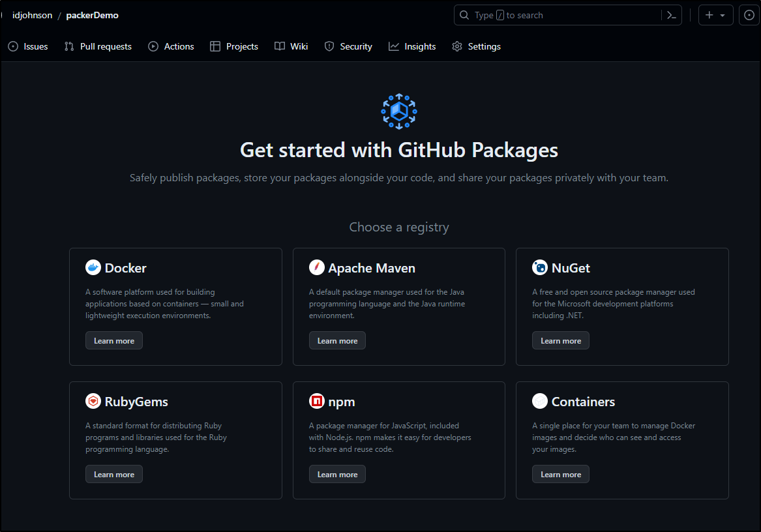761x532 pixels.
Task: Click Learn more under Containers
Action: [x=561, y=474]
